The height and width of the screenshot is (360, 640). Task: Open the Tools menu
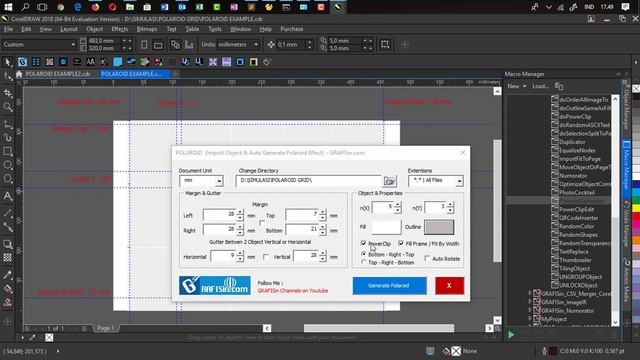tap(215, 29)
